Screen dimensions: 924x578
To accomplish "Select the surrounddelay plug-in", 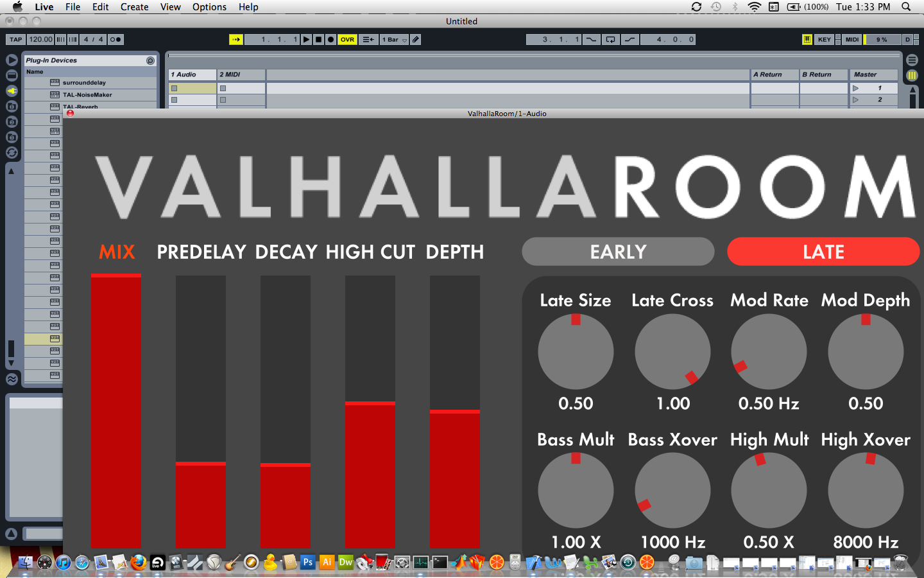I will (x=90, y=82).
